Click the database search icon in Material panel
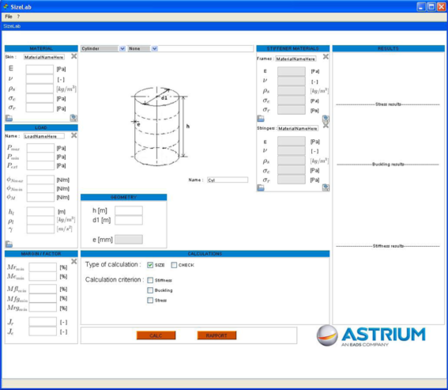The height and width of the screenshot is (390, 448). tap(73, 118)
